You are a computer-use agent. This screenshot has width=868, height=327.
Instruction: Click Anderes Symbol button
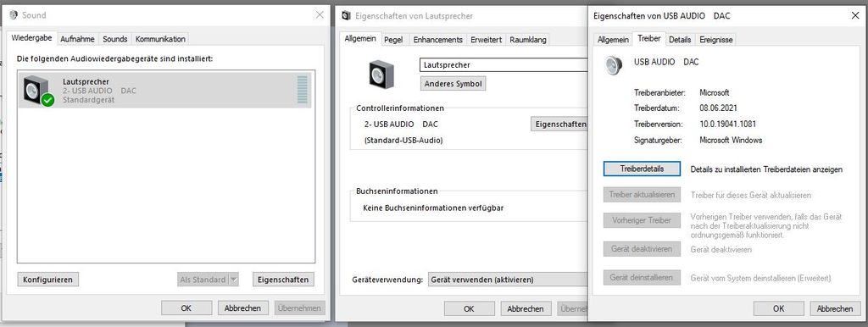[453, 84]
